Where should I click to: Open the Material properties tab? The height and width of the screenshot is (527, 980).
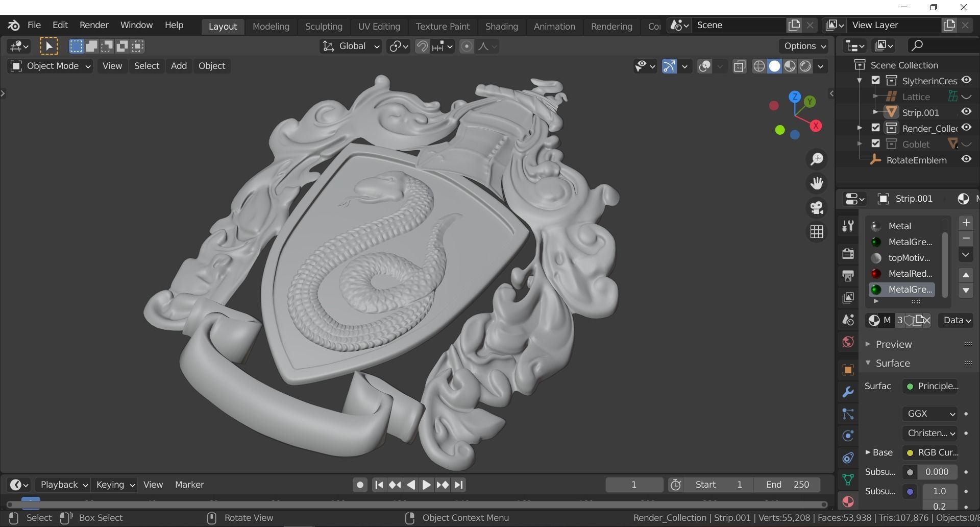[x=848, y=502]
